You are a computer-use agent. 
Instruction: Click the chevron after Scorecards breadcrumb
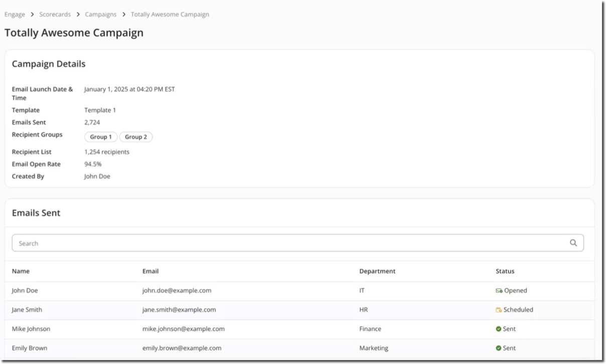pos(78,15)
